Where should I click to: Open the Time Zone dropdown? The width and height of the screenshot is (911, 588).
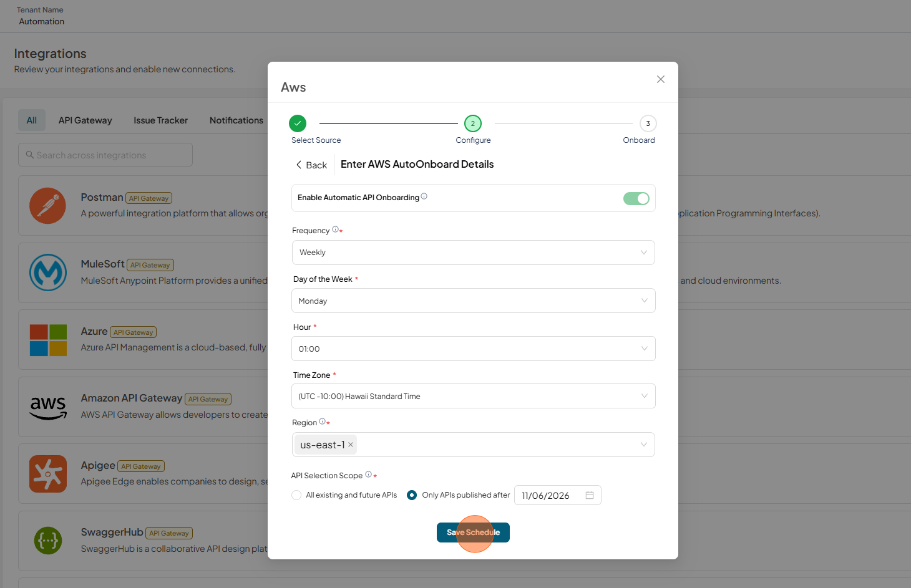tap(473, 396)
